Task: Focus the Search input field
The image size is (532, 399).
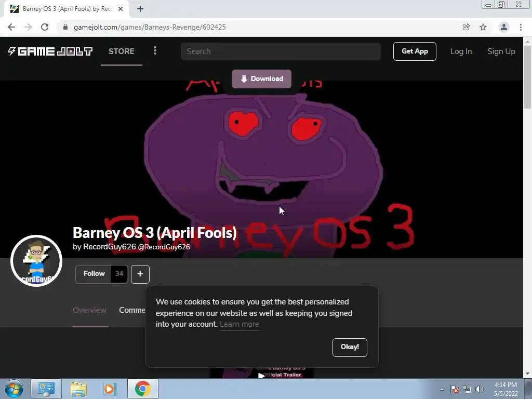Action: [281, 51]
